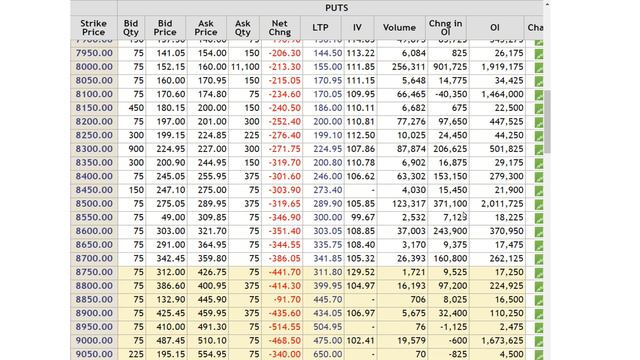The height and width of the screenshot is (360, 640).
Task: Select OI value 2,011,725
Action: click(502, 203)
